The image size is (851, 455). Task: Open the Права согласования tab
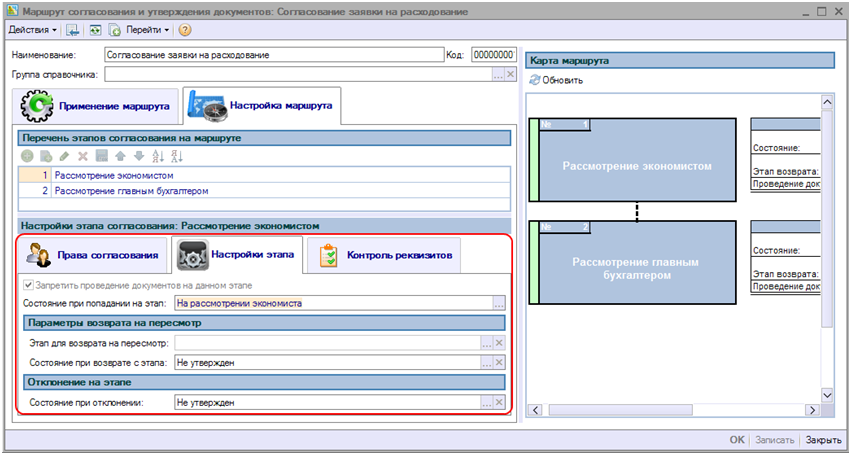92,256
